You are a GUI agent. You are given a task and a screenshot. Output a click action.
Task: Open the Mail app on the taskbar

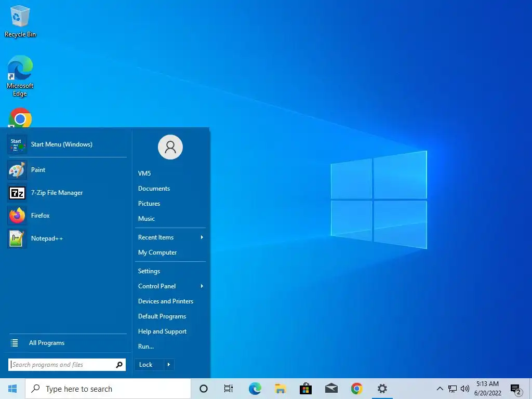click(331, 389)
